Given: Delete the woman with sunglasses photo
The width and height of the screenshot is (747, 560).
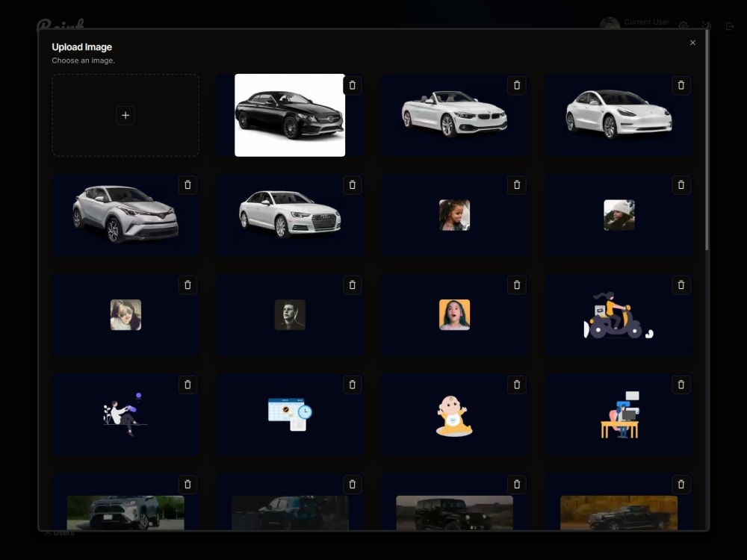Looking at the screenshot, I should [187, 284].
